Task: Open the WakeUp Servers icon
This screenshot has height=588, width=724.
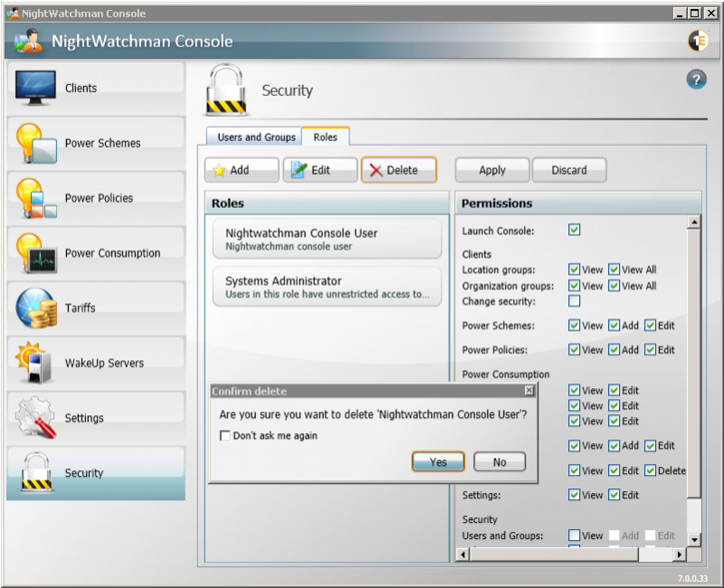Action: (x=36, y=363)
